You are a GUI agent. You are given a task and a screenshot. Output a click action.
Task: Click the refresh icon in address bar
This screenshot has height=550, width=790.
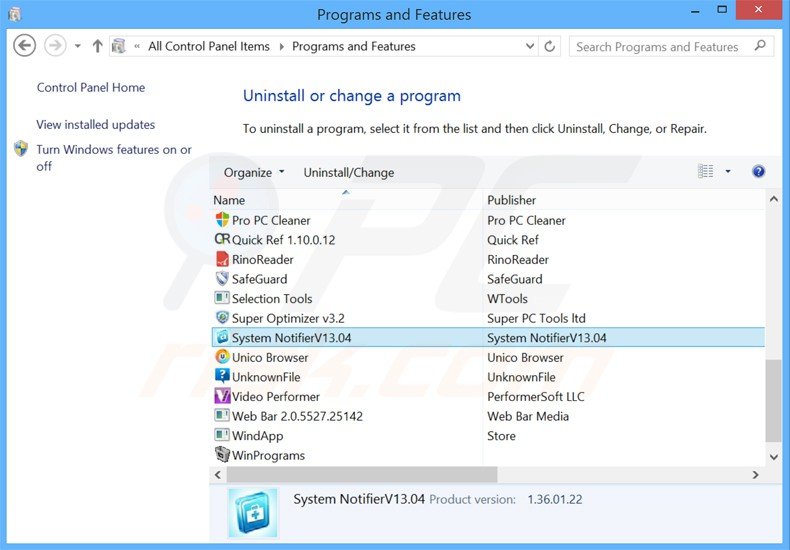(x=549, y=46)
